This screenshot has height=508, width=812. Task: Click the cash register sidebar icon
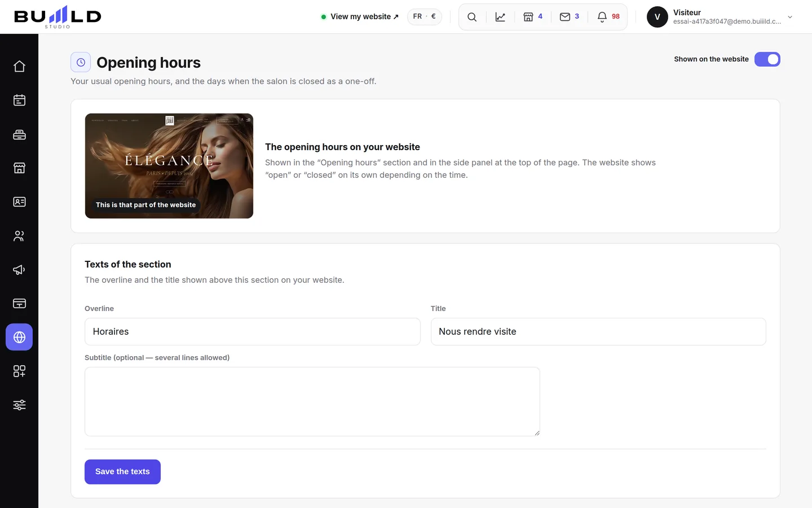(19, 134)
